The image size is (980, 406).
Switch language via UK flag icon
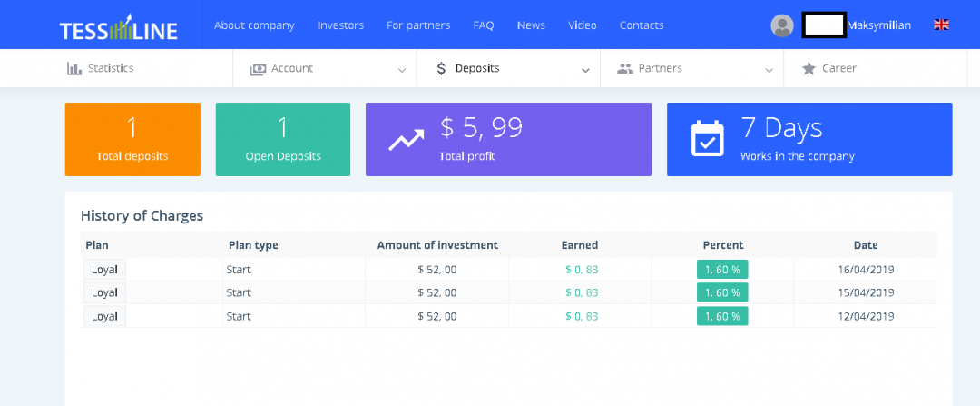941,25
